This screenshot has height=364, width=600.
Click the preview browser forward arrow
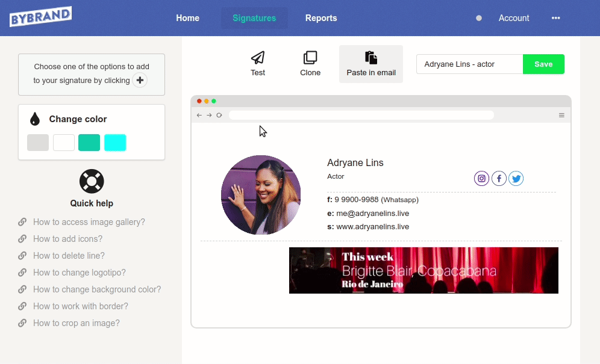coord(209,115)
